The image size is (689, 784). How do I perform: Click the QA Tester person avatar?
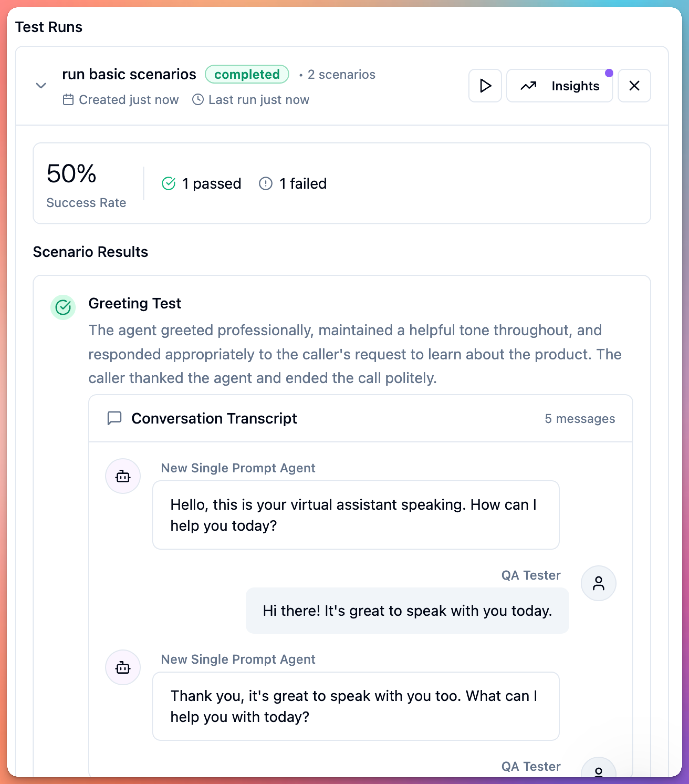[x=598, y=583]
